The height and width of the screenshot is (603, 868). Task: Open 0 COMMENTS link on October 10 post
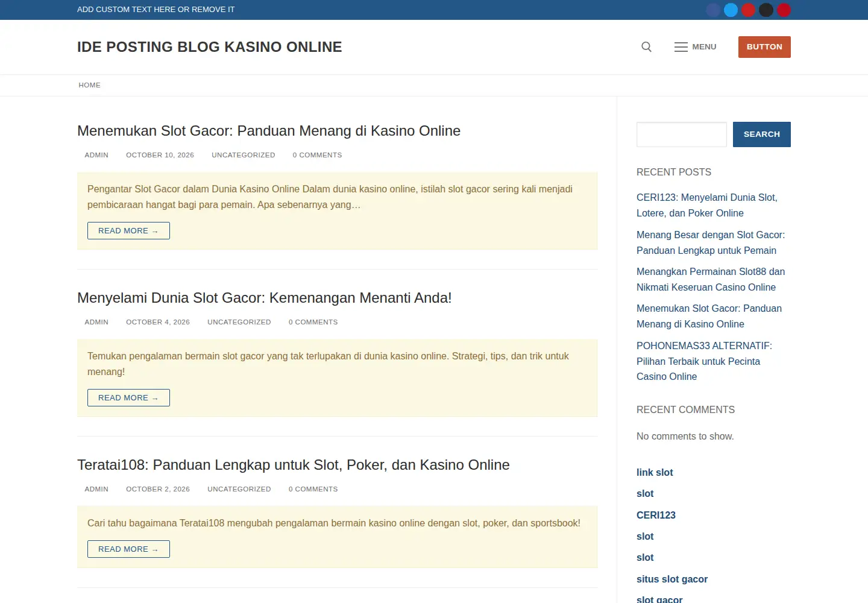tap(317, 155)
